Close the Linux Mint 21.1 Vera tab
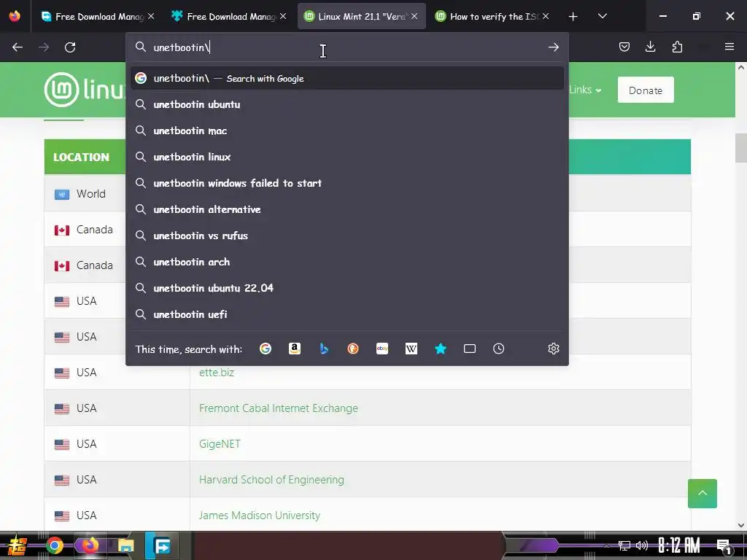The image size is (747, 560). pos(414,16)
